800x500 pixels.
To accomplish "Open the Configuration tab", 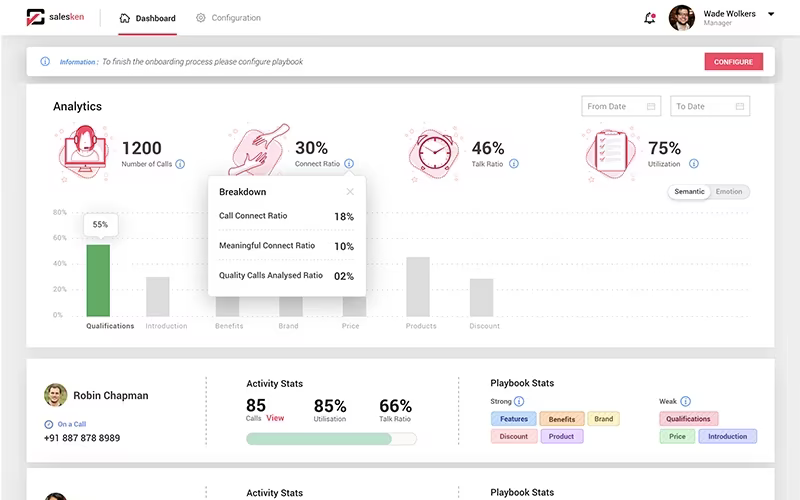I will click(228, 18).
